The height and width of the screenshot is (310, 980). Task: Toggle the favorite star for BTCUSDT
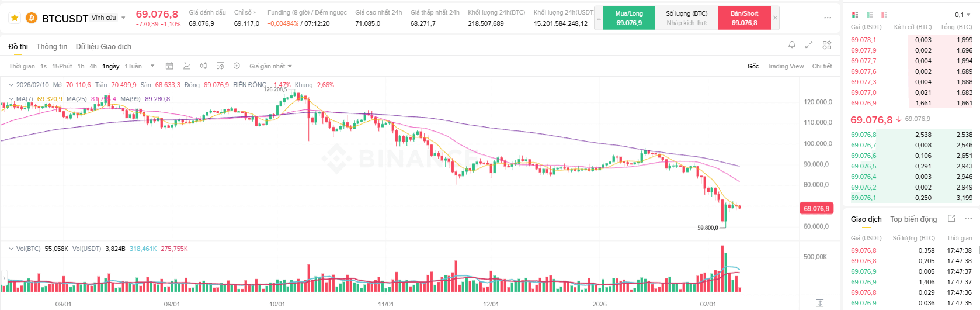(x=15, y=18)
